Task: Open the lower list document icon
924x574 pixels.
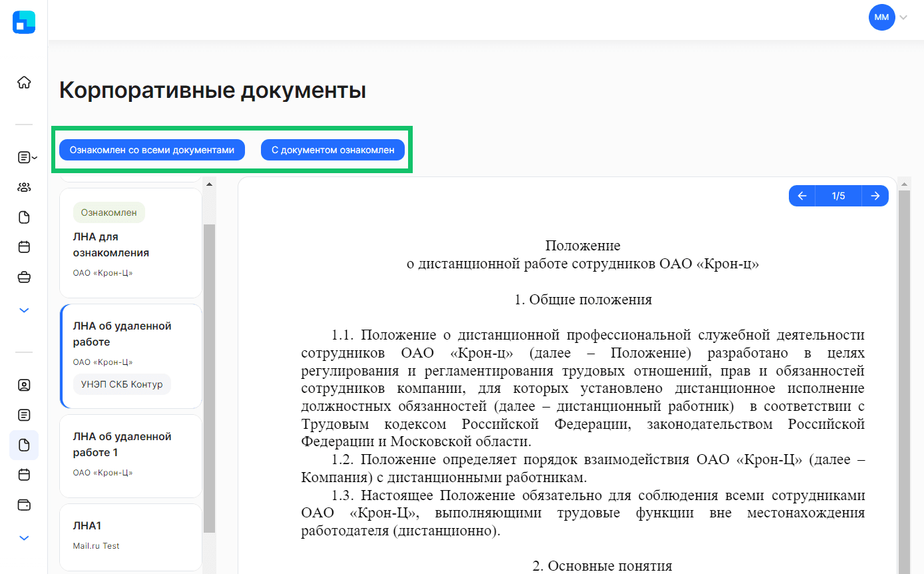Action: 24,415
